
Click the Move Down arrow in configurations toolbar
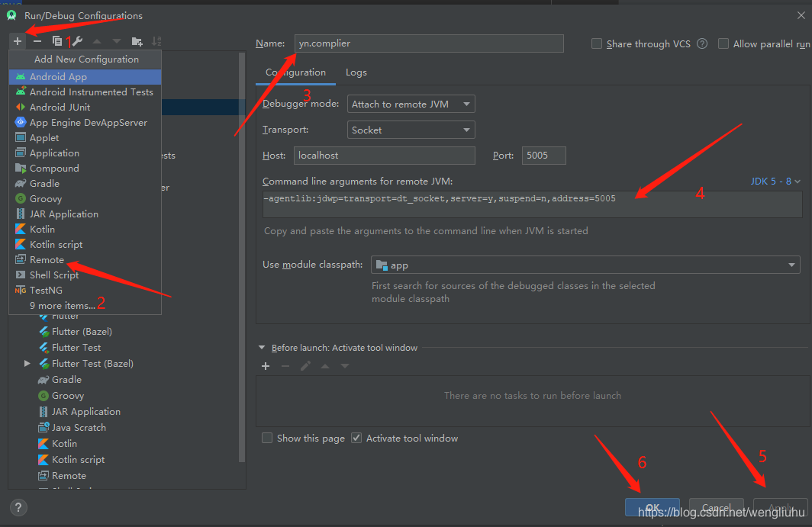coord(117,41)
